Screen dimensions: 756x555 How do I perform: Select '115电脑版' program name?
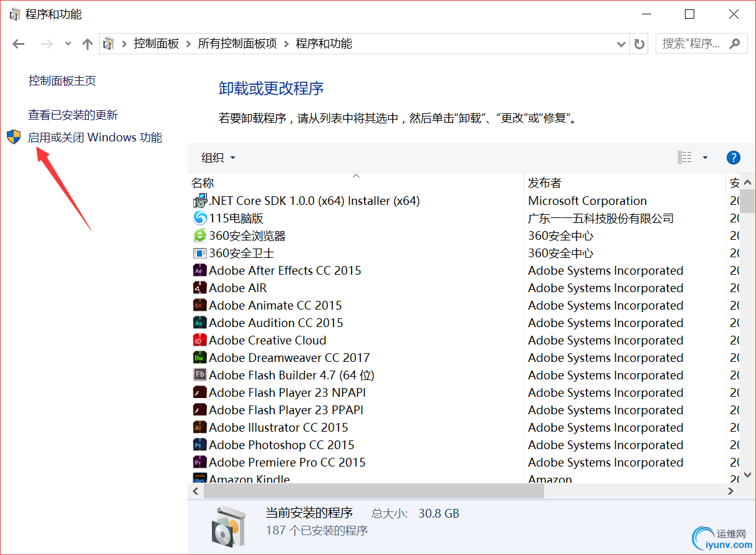click(236, 218)
